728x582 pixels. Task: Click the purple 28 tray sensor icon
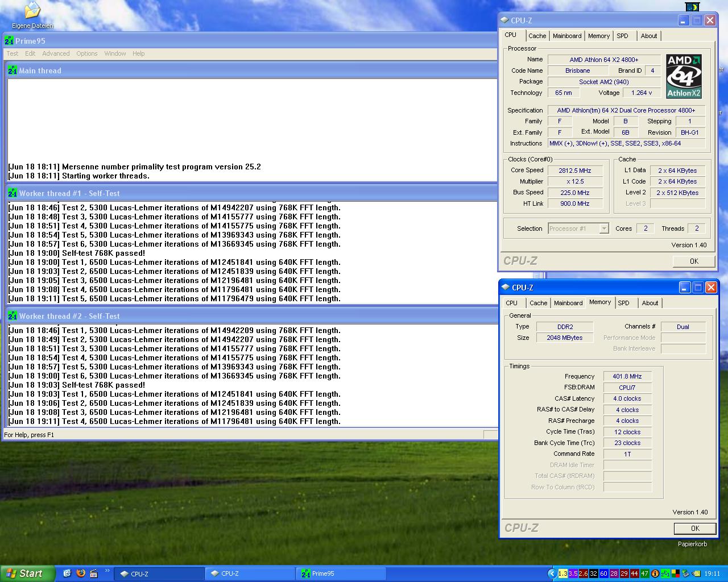click(614, 573)
